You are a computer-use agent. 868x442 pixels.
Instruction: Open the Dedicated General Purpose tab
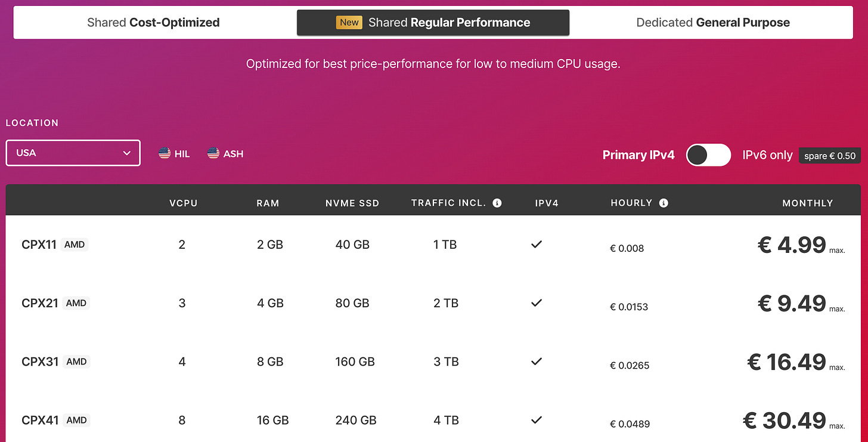point(713,22)
